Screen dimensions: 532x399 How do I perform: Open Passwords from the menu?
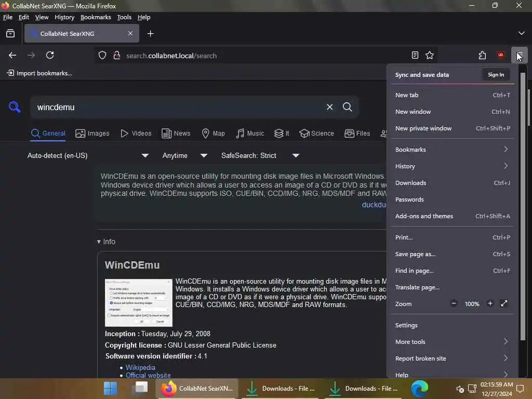click(453, 199)
